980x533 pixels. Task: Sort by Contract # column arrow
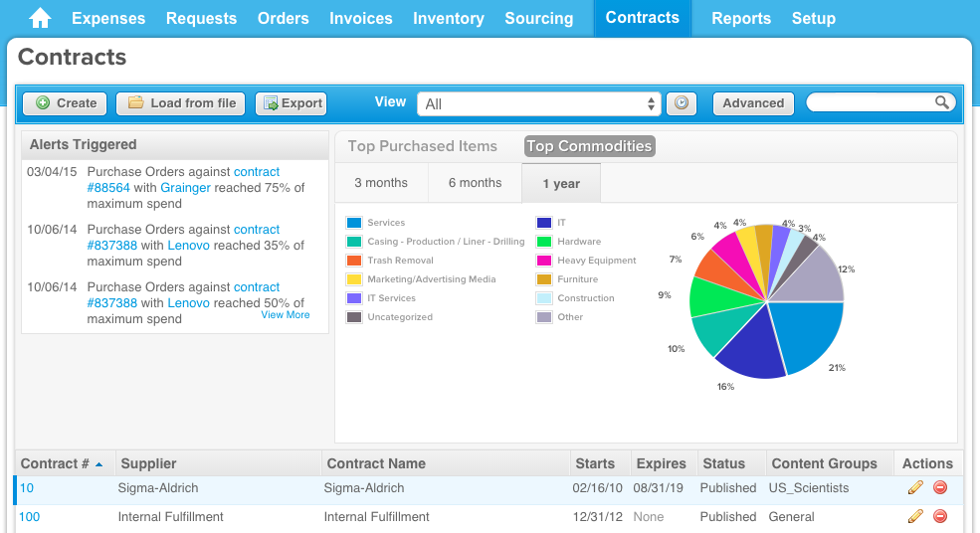coord(98,464)
